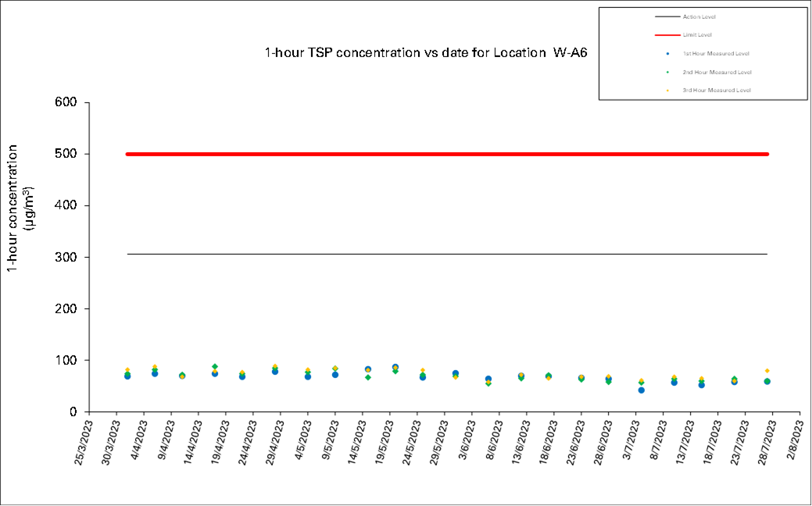Select the lowest blue data point near 3/7/2023
812x506 pixels.
(x=641, y=390)
